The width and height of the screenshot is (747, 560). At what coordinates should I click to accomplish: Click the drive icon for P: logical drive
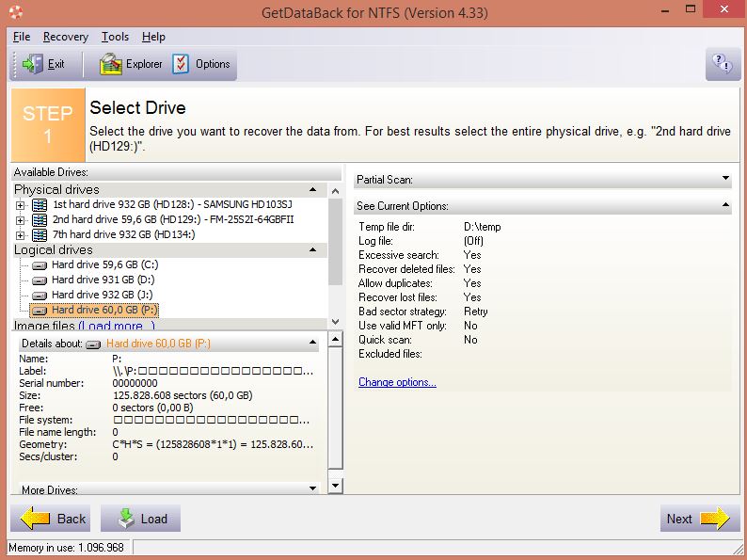click(40, 311)
